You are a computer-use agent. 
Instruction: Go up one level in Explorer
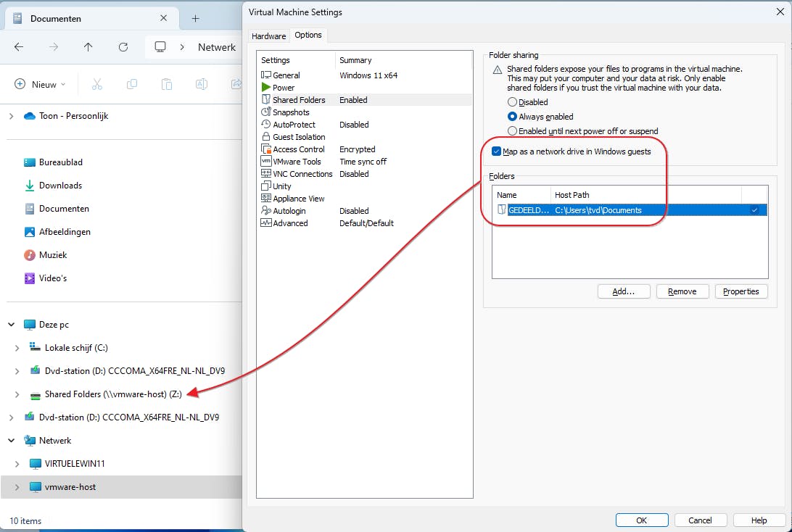[x=88, y=47]
